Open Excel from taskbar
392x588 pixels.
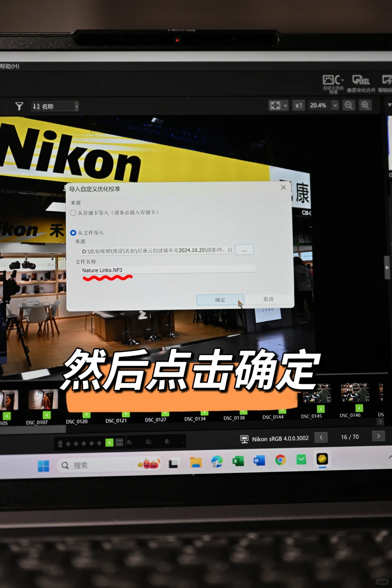point(238,461)
